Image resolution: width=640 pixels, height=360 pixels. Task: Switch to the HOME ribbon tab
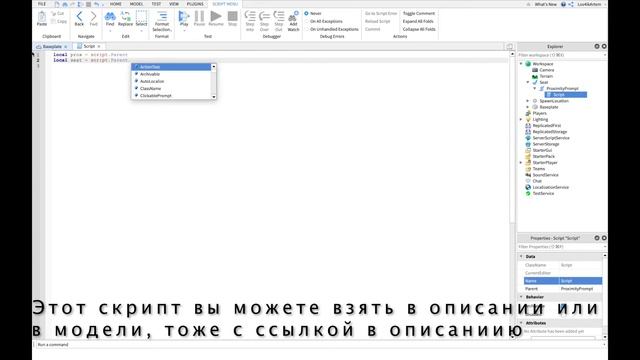coord(116,4)
